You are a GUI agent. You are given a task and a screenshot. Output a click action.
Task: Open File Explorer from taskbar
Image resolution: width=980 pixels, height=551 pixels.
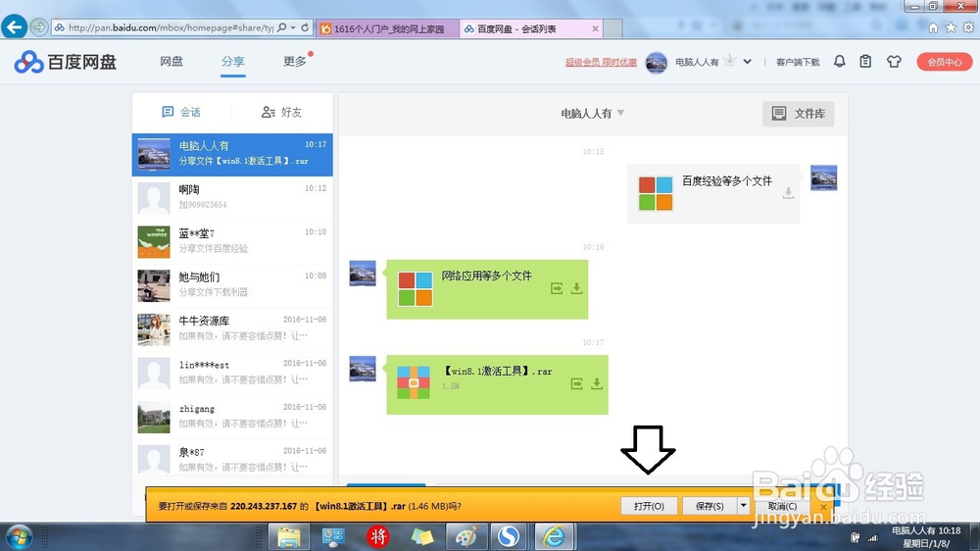click(289, 536)
